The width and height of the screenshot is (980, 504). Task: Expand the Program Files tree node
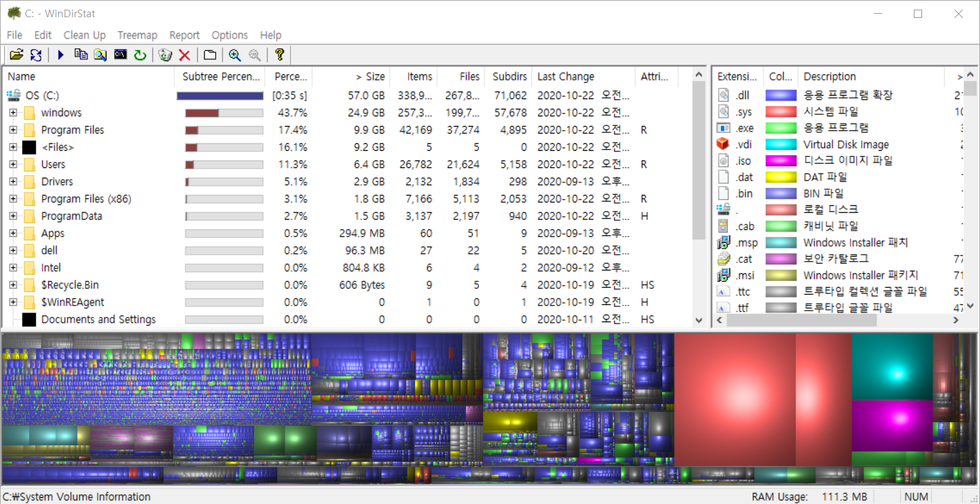(x=13, y=129)
